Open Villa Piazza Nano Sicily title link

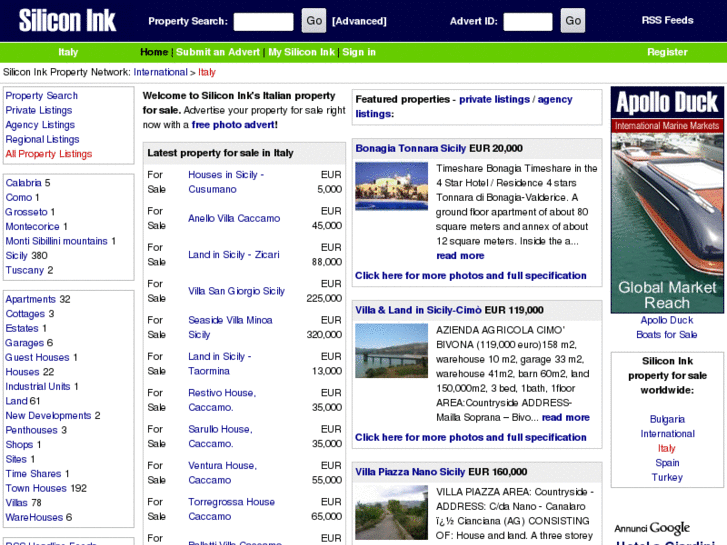tap(410, 472)
